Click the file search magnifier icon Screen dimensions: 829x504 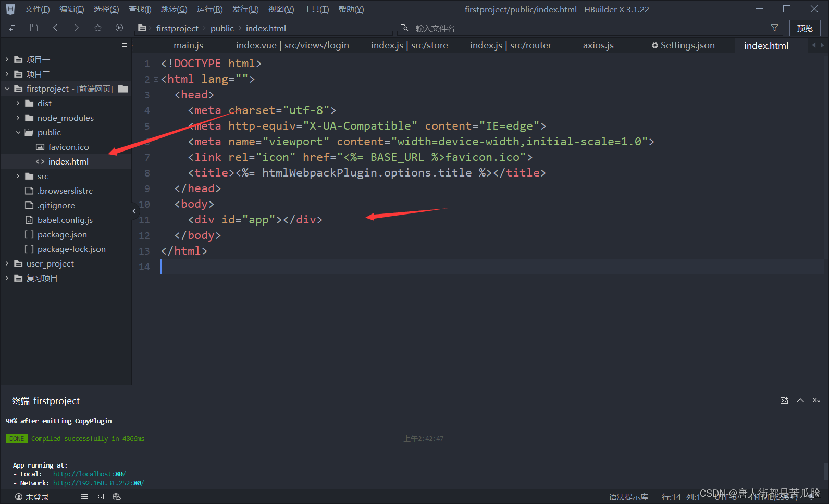[404, 28]
